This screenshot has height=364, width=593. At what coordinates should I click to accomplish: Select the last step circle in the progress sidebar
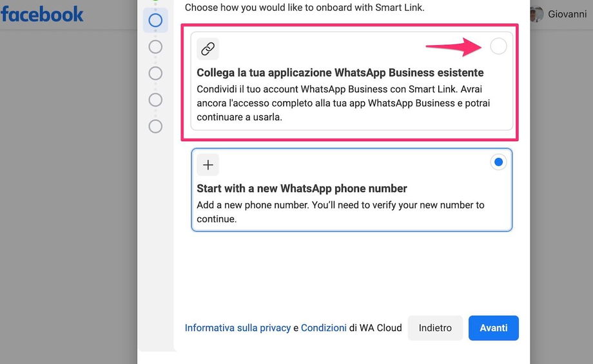pyautogui.click(x=155, y=126)
